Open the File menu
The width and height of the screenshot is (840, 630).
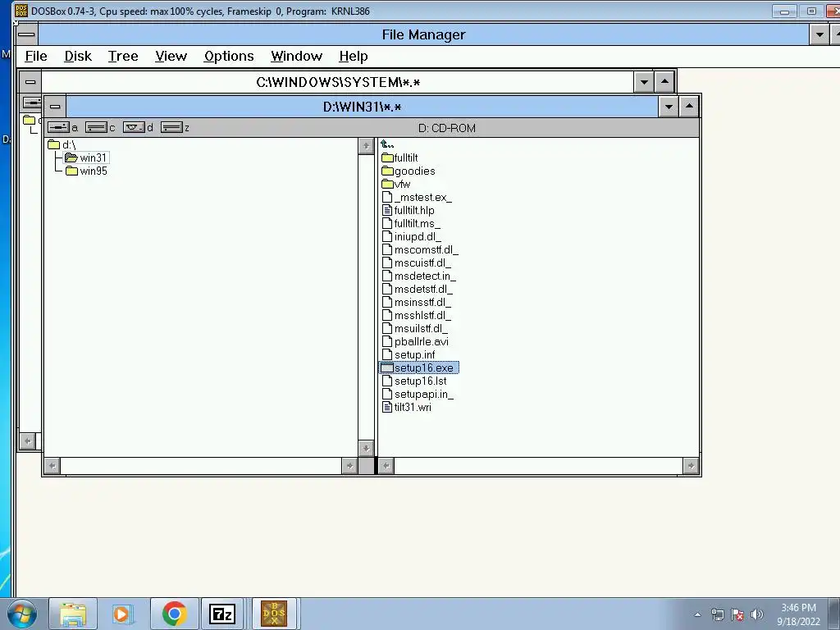click(36, 57)
